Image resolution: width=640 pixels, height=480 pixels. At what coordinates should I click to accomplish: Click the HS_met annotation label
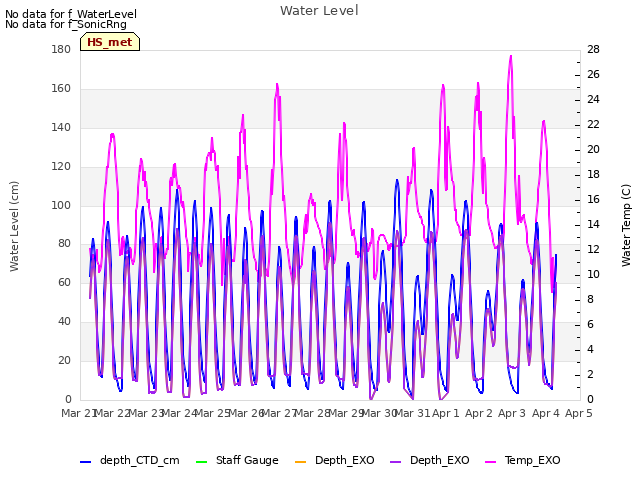110,42
